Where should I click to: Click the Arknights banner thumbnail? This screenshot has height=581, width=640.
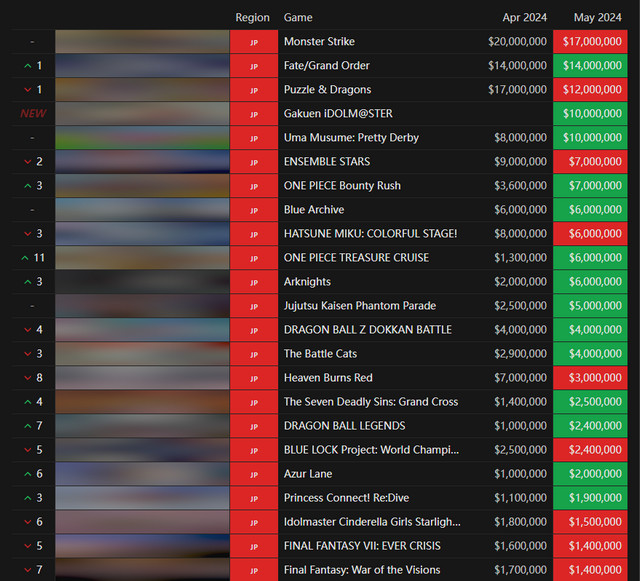142,282
